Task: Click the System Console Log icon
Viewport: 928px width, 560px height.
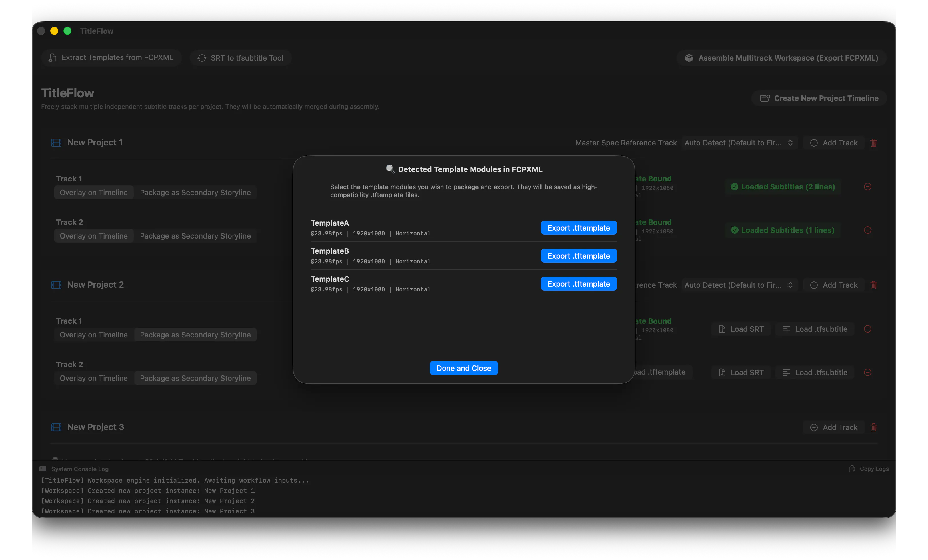Action: (43, 469)
